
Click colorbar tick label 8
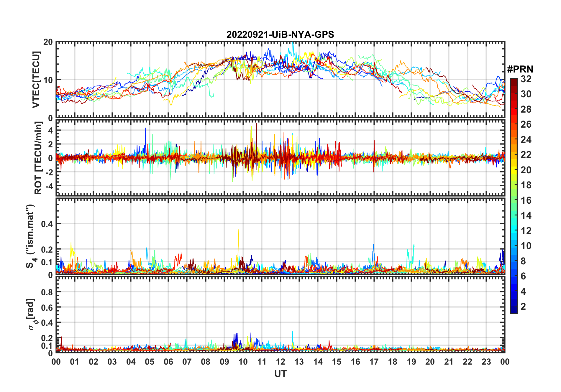click(523, 261)
